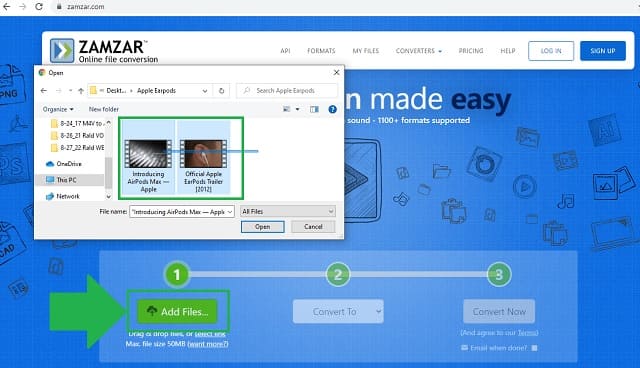The image size is (640, 368).
Task: Click the SIGN UP button
Action: coord(603,51)
